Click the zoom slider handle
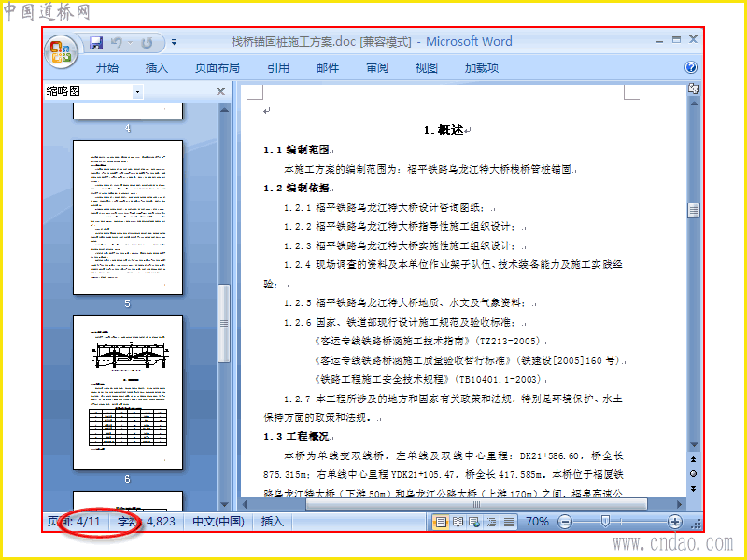 605,522
